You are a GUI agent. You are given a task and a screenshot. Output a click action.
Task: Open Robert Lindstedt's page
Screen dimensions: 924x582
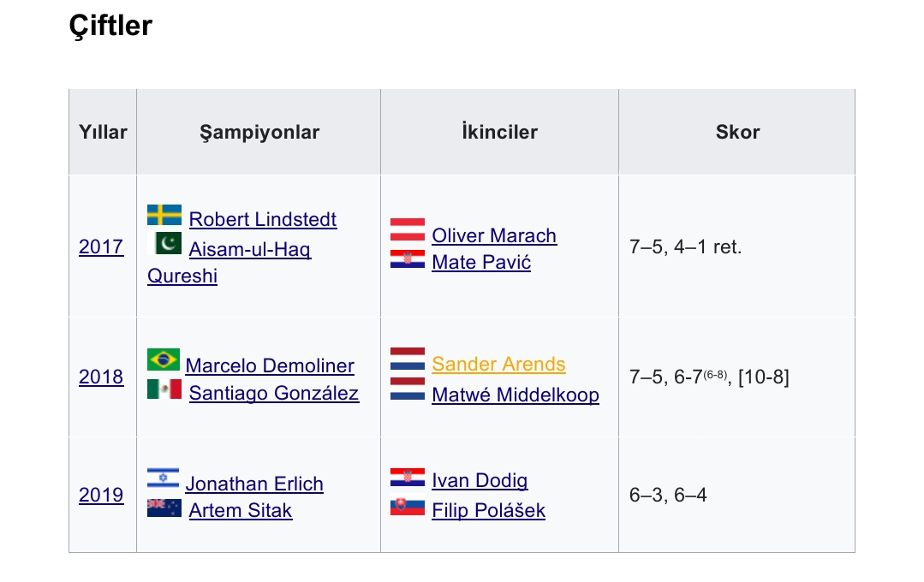point(263,219)
